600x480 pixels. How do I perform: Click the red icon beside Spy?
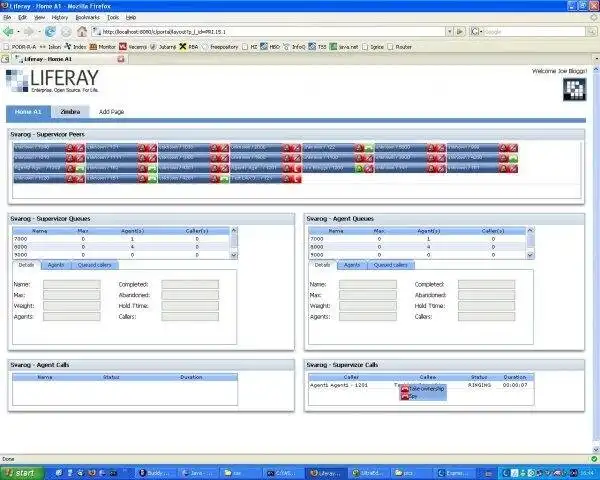(404, 397)
